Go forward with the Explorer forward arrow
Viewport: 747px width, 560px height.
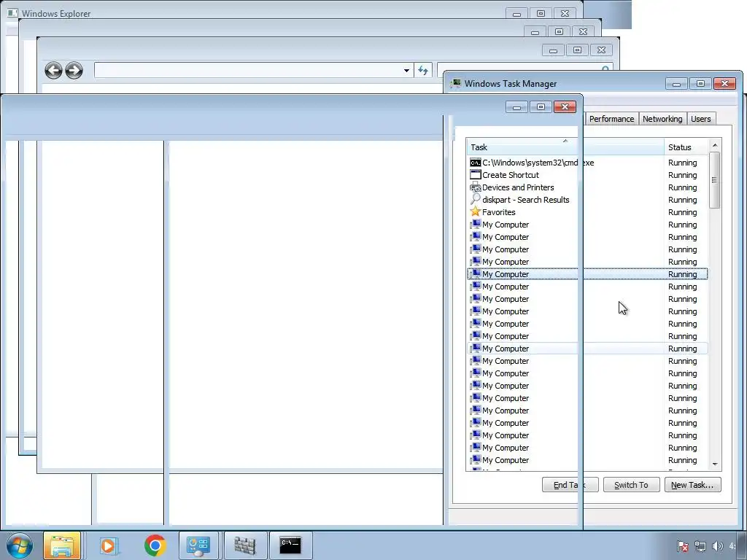click(74, 71)
